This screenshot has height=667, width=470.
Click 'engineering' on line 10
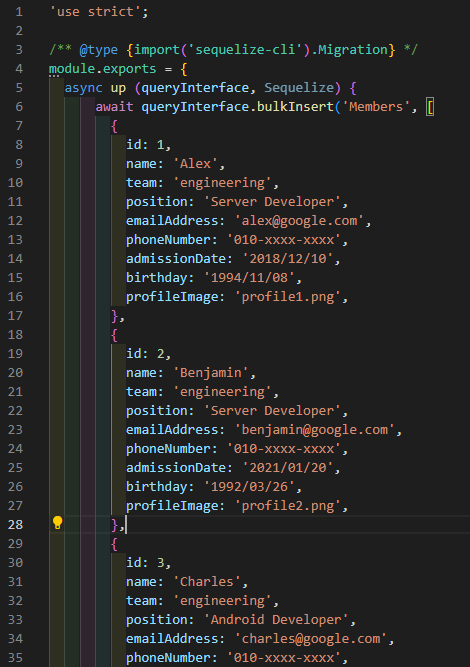coord(222,183)
